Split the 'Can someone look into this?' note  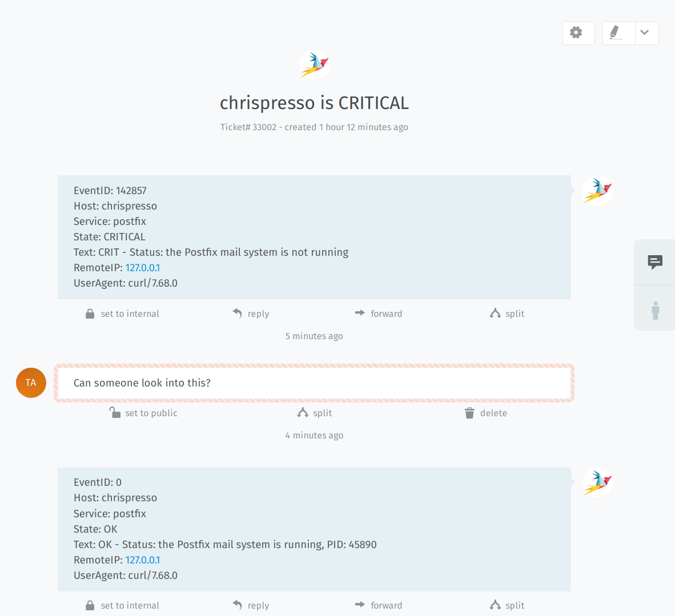315,413
